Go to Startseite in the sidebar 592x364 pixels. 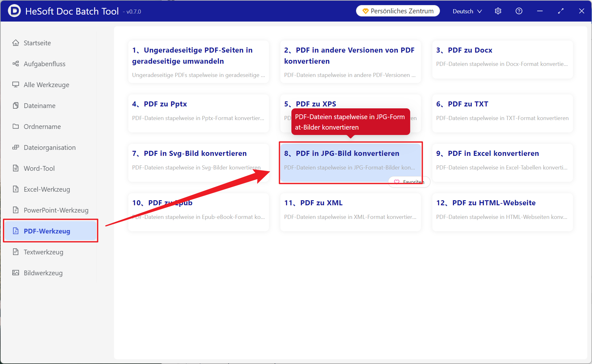50,43
